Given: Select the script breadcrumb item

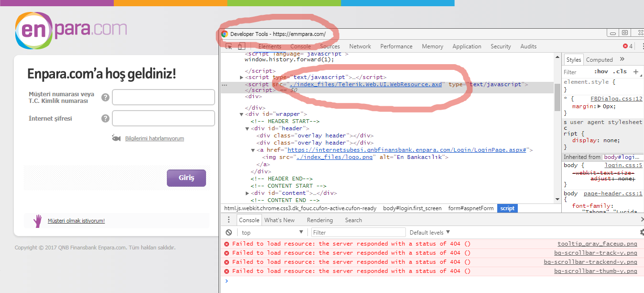Looking at the screenshot, I should point(507,208).
